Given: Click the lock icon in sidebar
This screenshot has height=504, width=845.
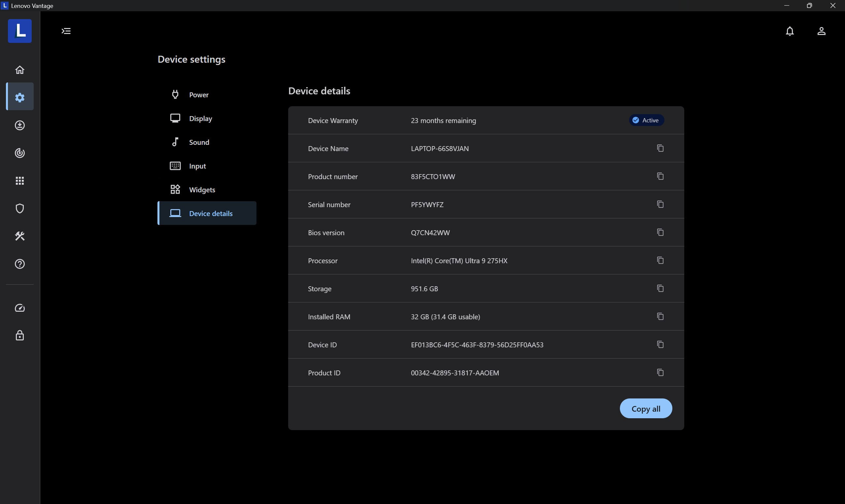Looking at the screenshot, I should tap(20, 335).
